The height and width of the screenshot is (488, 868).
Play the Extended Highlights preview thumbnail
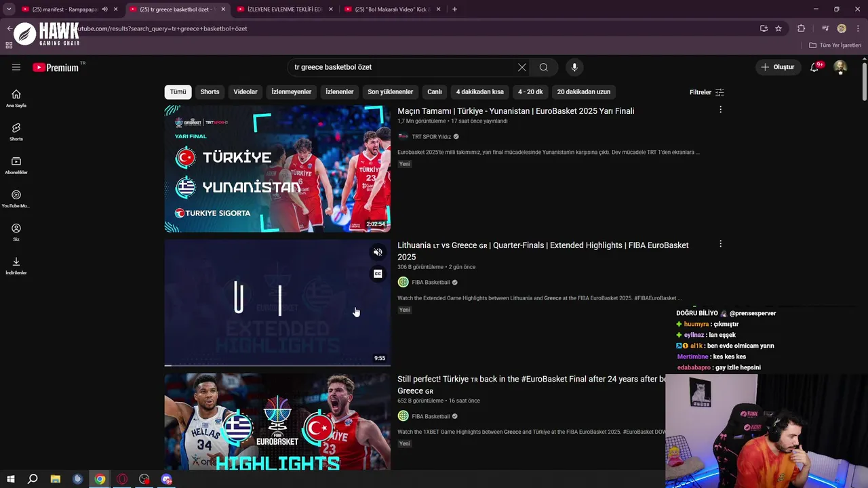click(277, 302)
